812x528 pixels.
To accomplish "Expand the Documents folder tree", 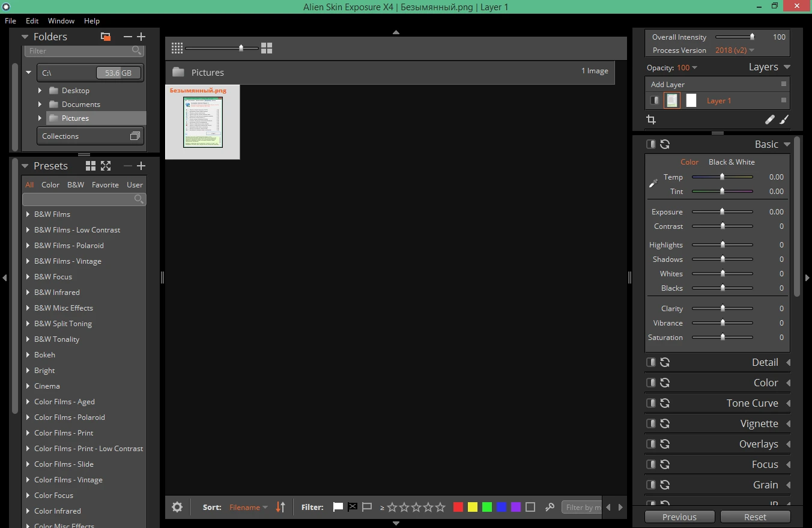I will [40, 104].
